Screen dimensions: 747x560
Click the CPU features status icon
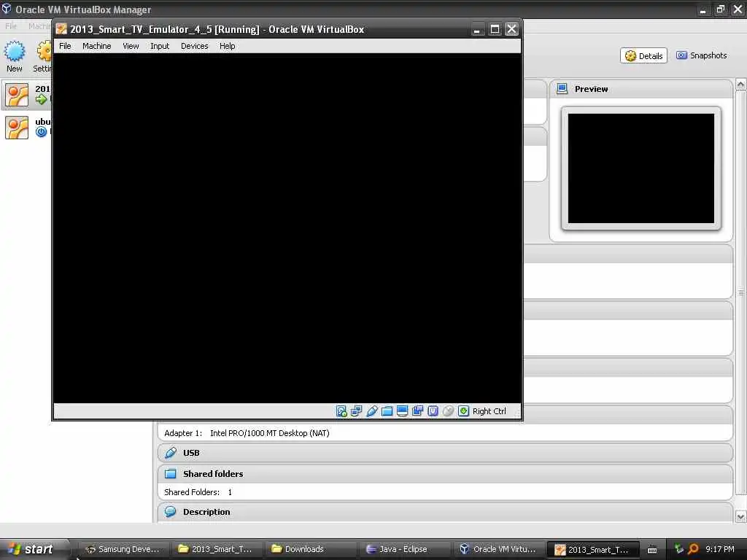(x=433, y=411)
